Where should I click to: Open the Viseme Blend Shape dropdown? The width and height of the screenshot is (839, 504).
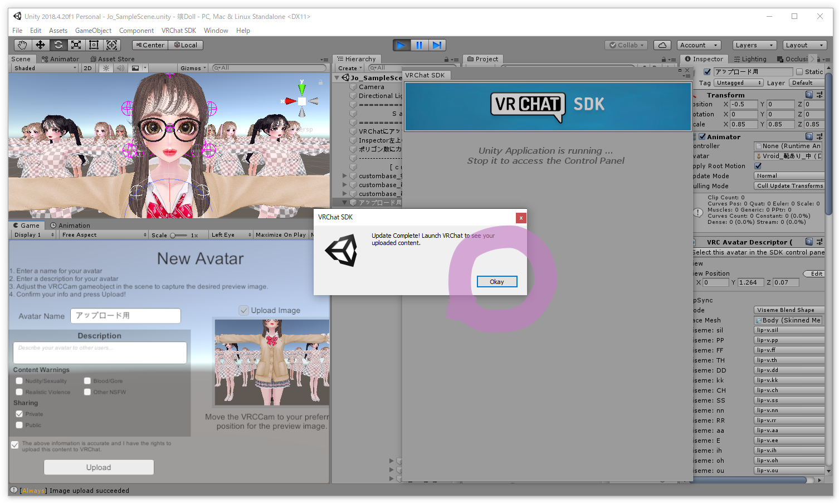[789, 310]
